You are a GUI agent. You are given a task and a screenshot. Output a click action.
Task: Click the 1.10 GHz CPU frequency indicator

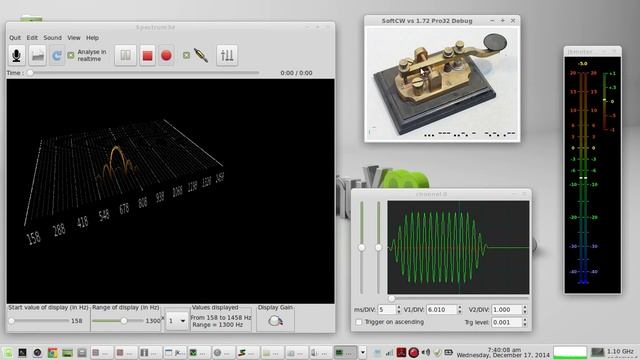pos(620,351)
